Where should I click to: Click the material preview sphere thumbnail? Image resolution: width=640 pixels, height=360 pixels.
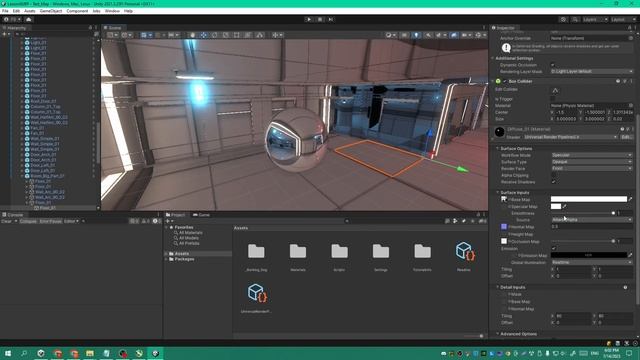500,132
